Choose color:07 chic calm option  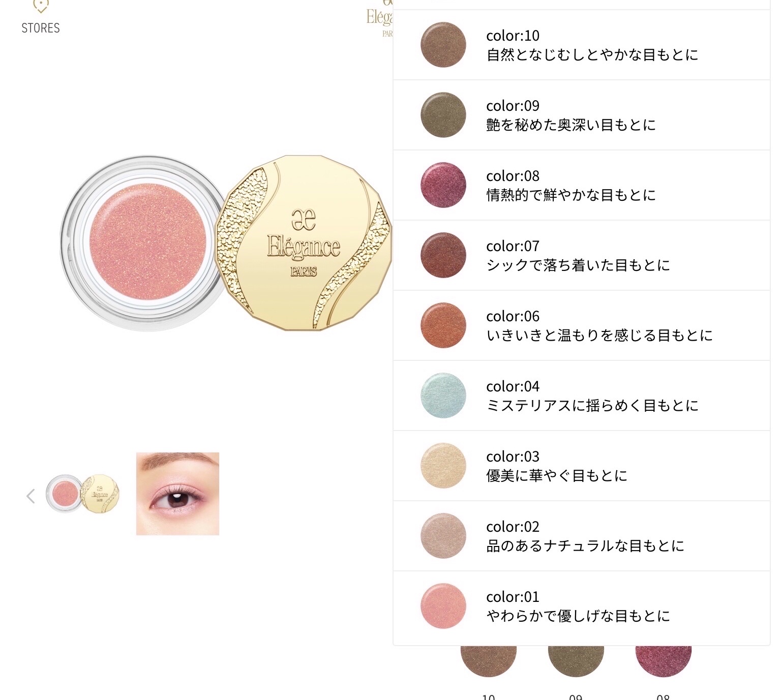(582, 255)
